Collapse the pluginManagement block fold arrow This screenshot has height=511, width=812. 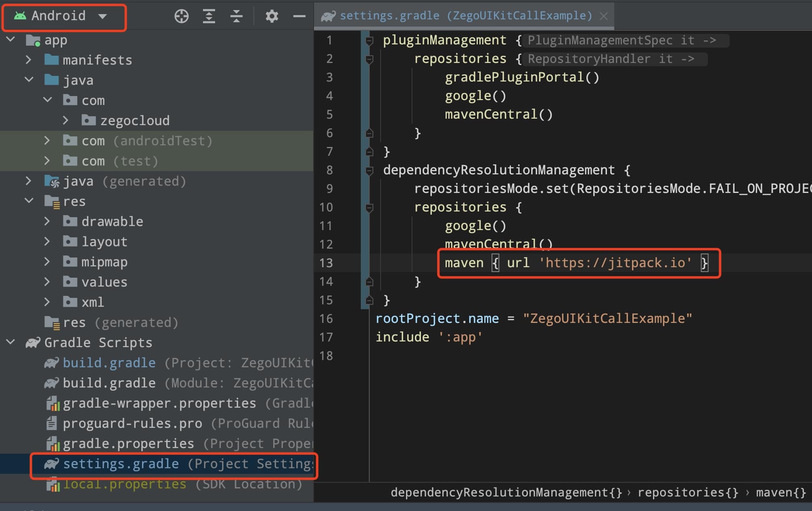coord(368,40)
